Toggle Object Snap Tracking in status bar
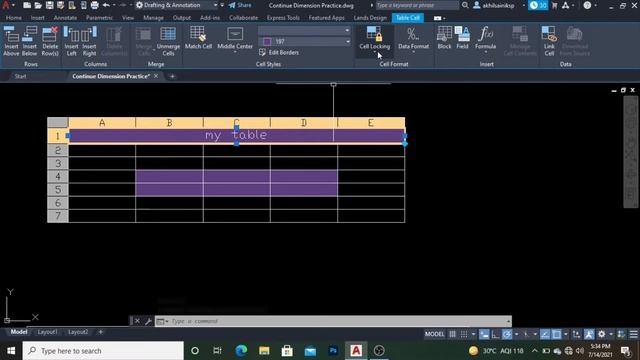Viewport: 640px width, 360px height. tap(545, 334)
